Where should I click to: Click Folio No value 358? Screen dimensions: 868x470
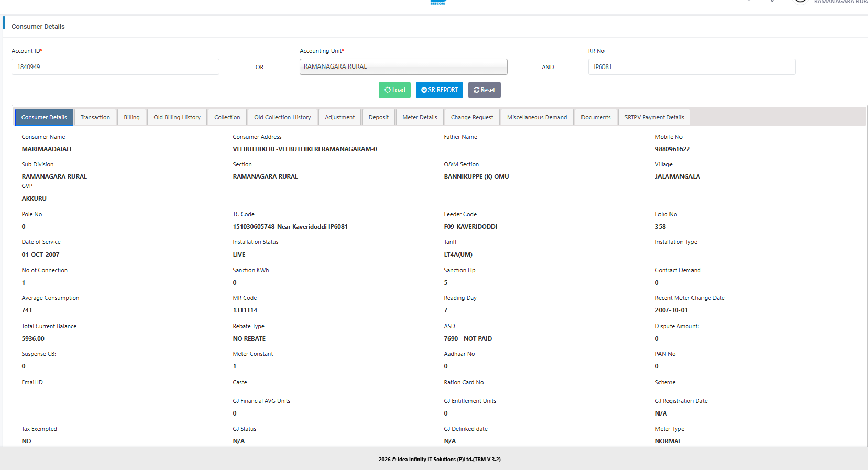661,227
